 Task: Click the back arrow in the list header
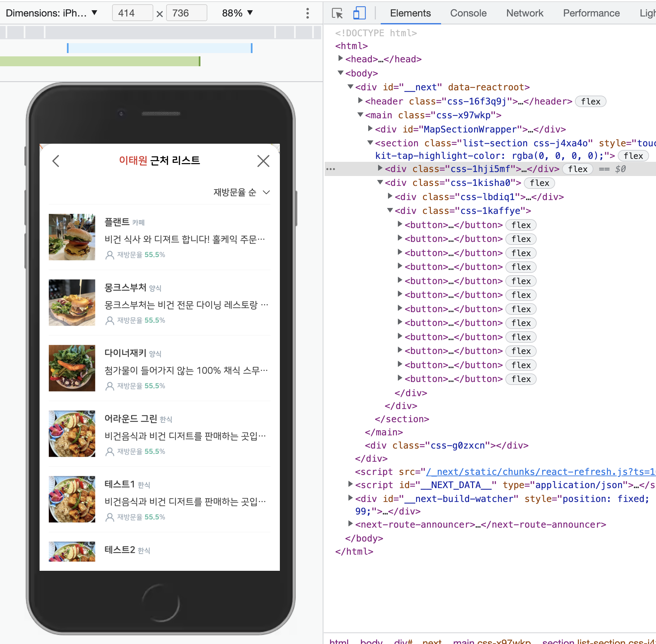[x=56, y=161]
